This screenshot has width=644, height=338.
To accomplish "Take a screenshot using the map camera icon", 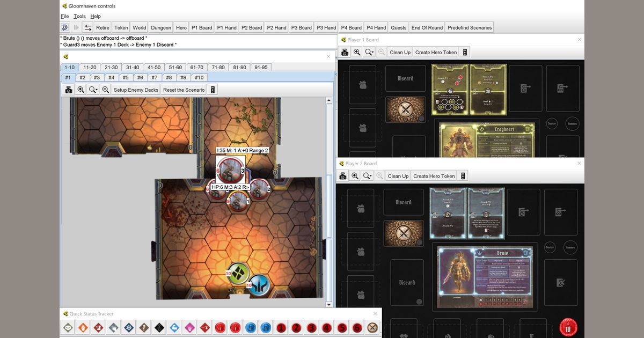I will point(68,89).
